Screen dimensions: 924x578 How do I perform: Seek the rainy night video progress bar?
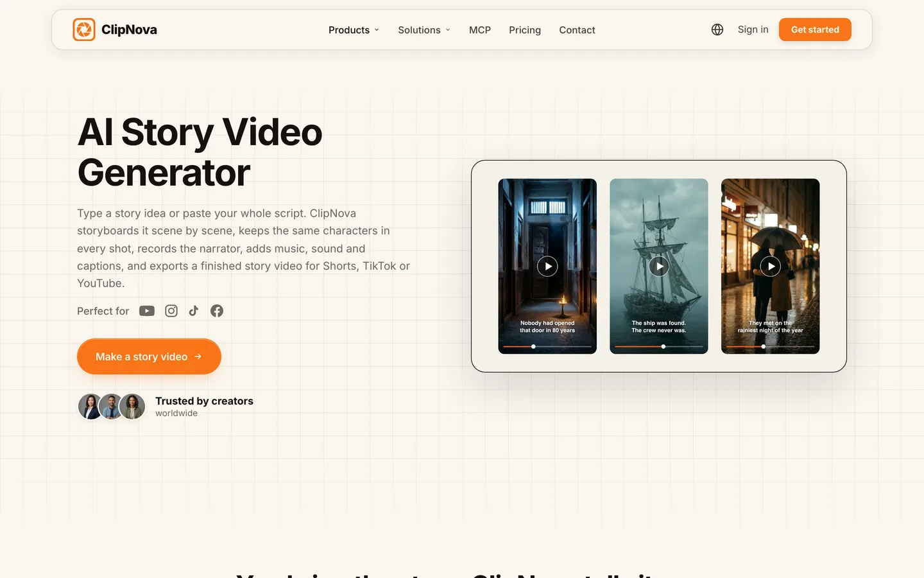(771, 346)
